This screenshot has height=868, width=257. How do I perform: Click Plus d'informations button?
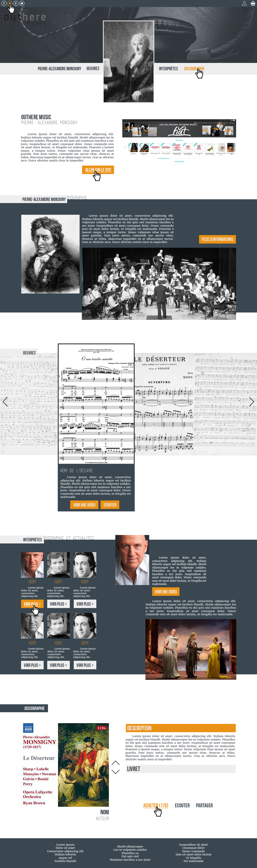(217, 239)
